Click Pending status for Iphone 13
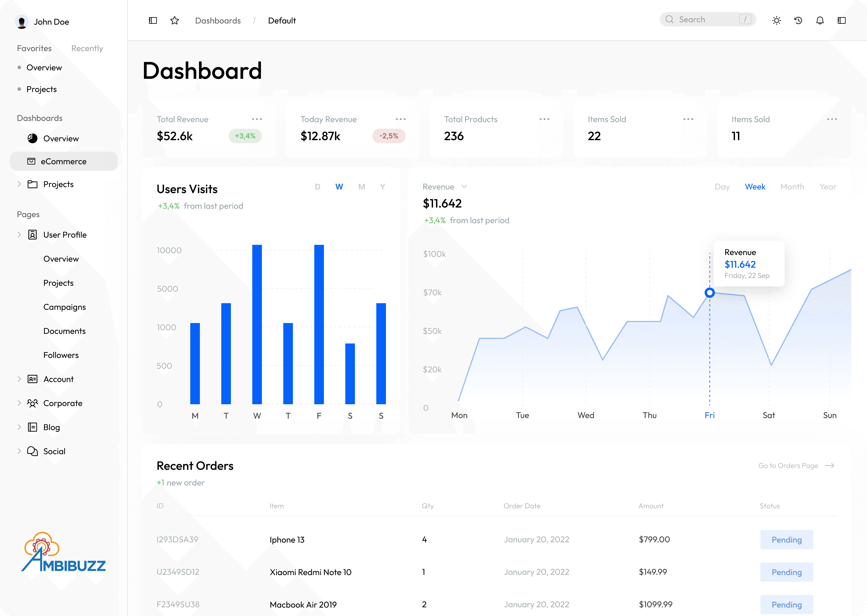Image resolution: width=867 pixels, height=616 pixels. click(x=787, y=539)
